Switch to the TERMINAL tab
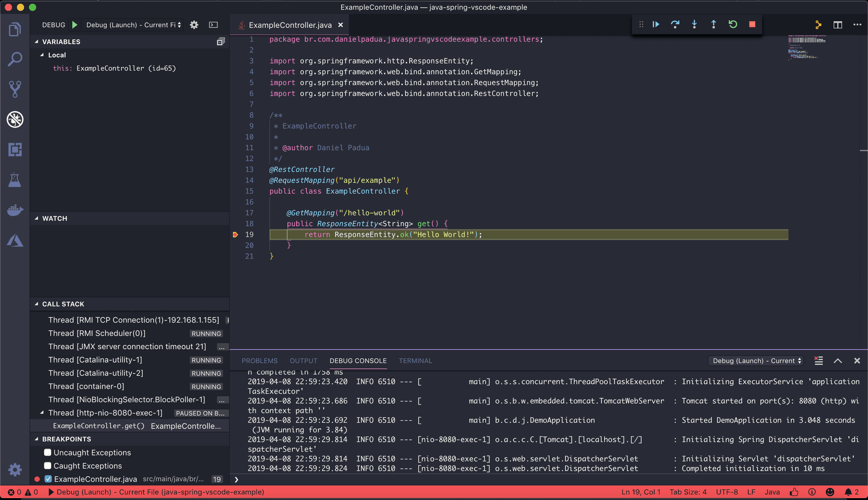 click(x=415, y=361)
